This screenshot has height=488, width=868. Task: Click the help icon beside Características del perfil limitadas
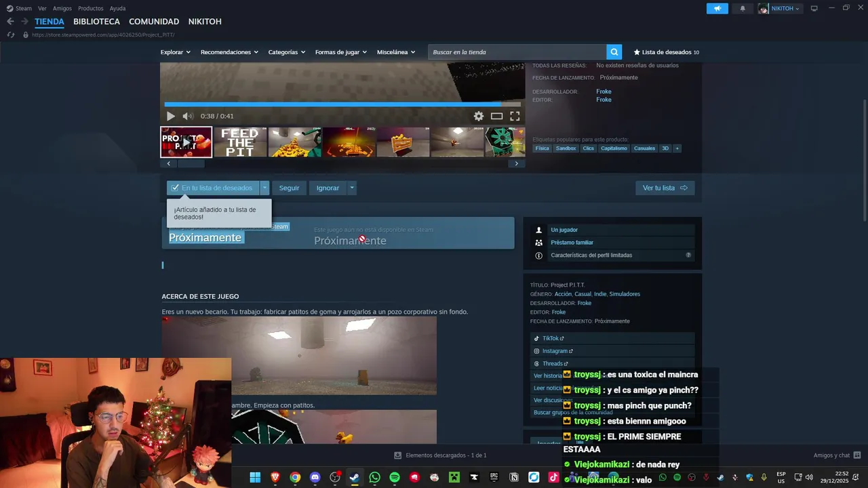click(x=688, y=256)
